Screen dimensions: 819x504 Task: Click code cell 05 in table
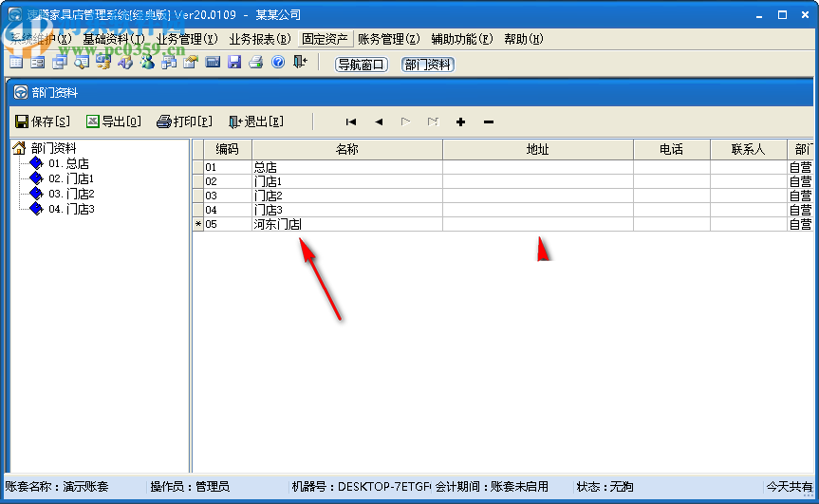click(x=227, y=224)
